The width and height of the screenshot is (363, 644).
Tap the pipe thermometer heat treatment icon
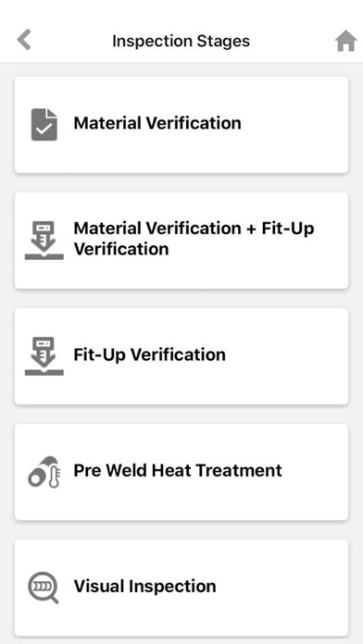click(44, 472)
